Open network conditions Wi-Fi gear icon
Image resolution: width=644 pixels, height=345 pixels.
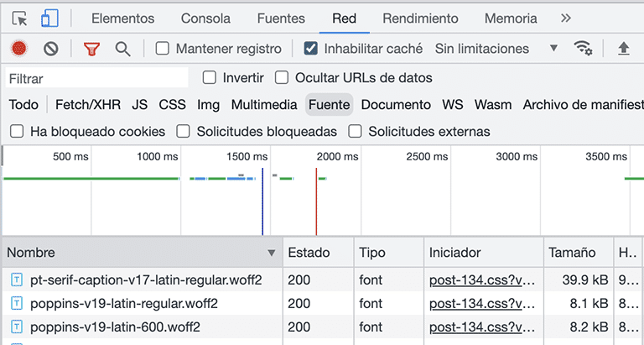[x=584, y=48]
